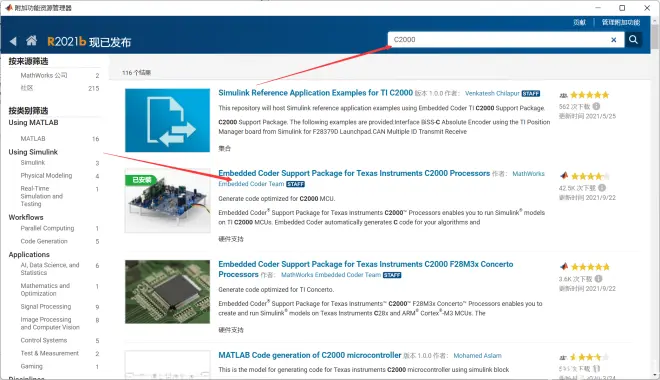Image resolution: width=660 pixels, height=380 pixels.
Task: Open the Simulink Reference Application thumbnail
Action: 168,120
